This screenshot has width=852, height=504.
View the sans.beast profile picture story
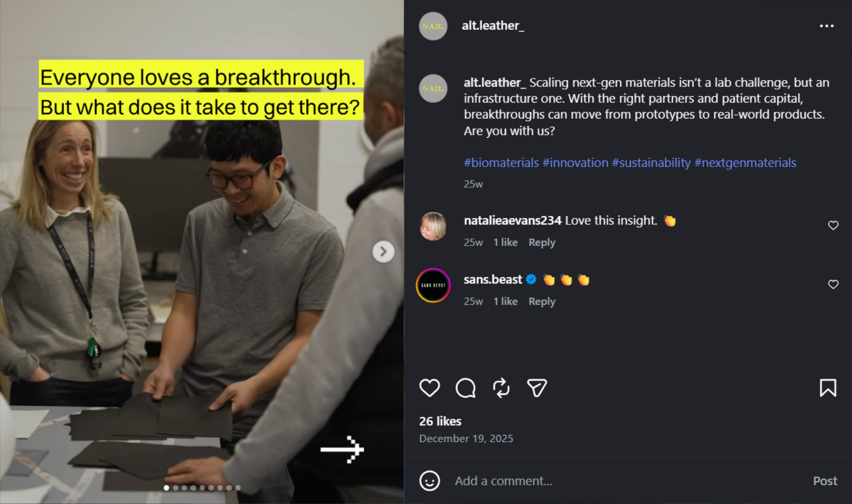click(433, 285)
